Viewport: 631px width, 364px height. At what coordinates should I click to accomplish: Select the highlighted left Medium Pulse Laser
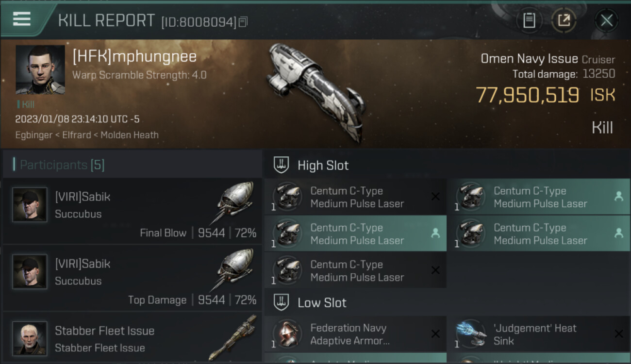355,233
